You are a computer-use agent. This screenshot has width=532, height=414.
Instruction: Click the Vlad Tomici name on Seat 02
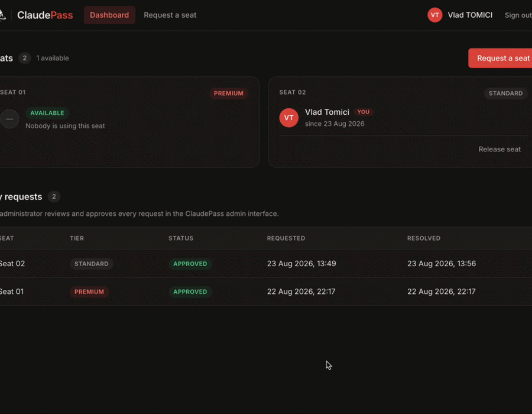pyautogui.click(x=327, y=112)
